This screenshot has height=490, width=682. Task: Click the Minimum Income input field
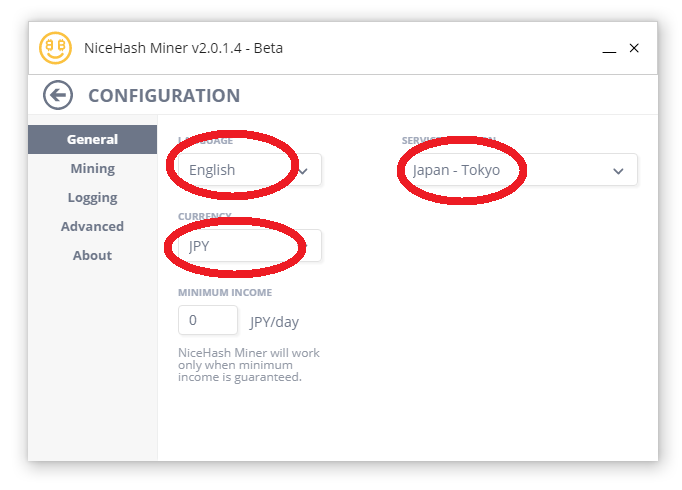coord(208,320)
